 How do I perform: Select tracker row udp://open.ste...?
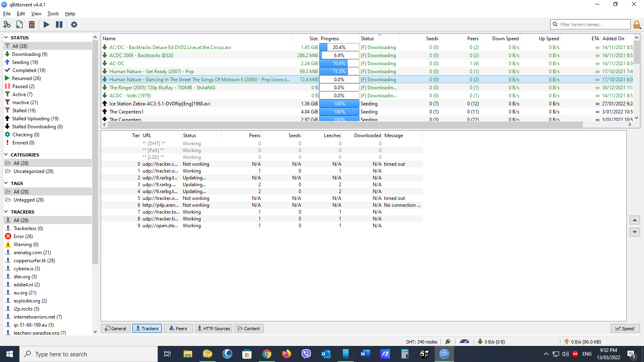tap(262, 226)
